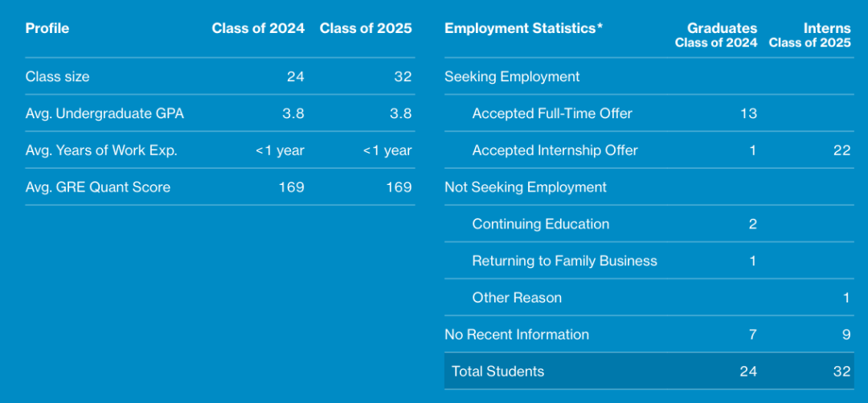This screenshot has height=403, width=868.
Task: Click the "Returning to Family Business" row label
Action: pyautogui.click(x=565, y=261)
